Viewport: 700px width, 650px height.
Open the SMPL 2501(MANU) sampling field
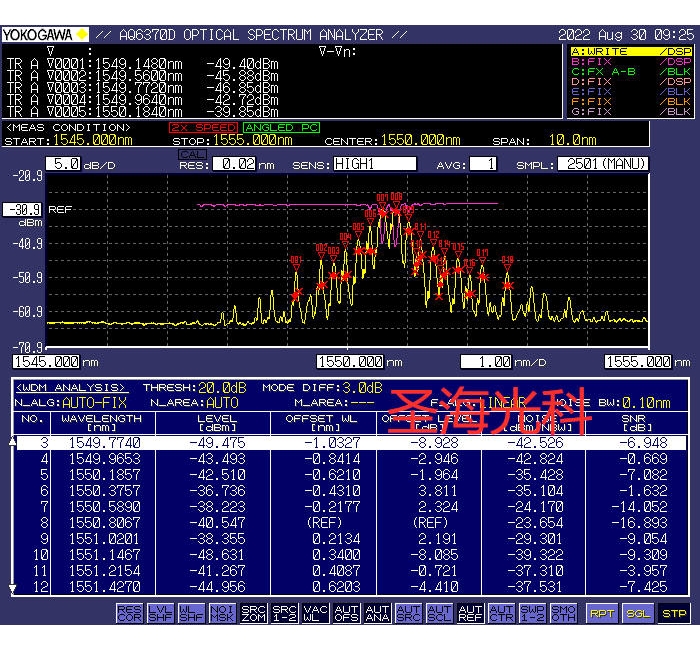point(603,164)
